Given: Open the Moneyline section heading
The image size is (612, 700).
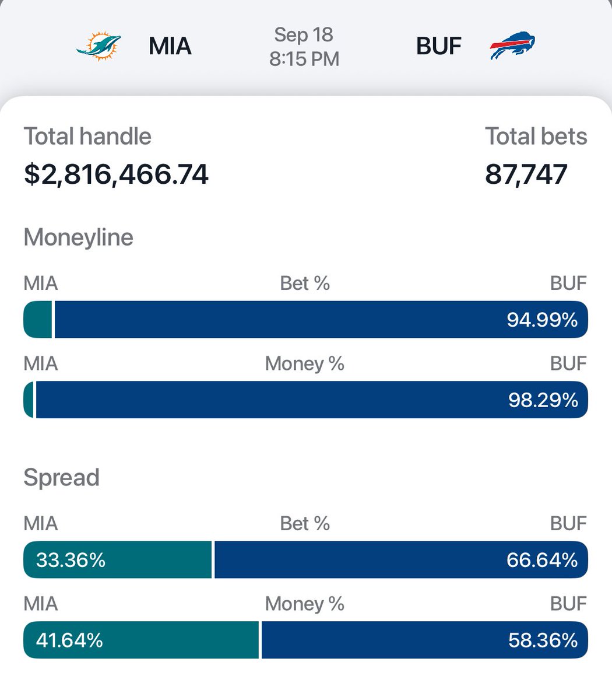Looking at the screenshot, I should point(79,237).
